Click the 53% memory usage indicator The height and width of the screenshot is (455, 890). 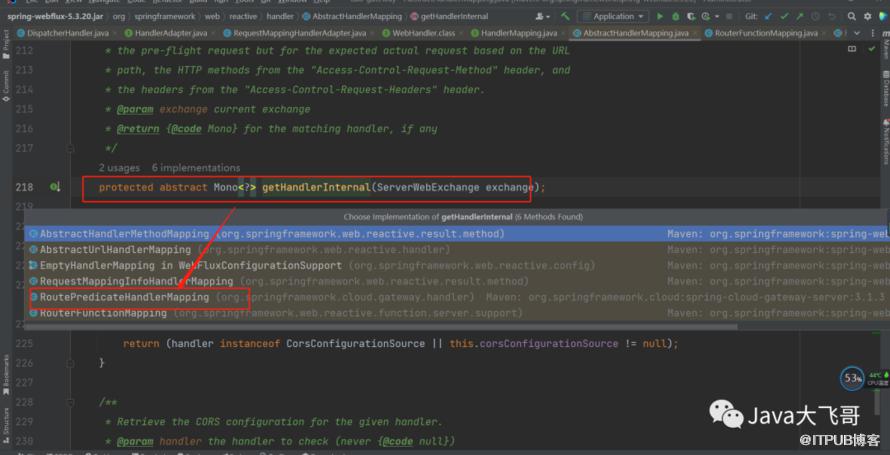852,378
